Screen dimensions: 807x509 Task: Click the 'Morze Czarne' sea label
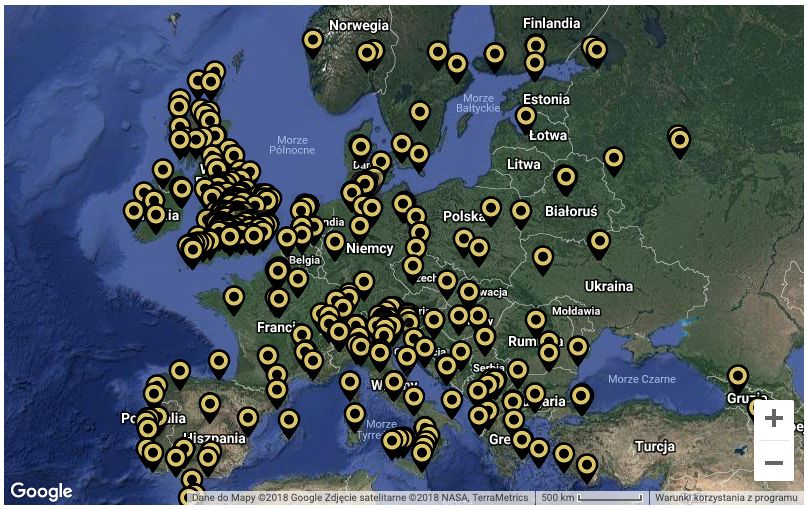[642, 379]
